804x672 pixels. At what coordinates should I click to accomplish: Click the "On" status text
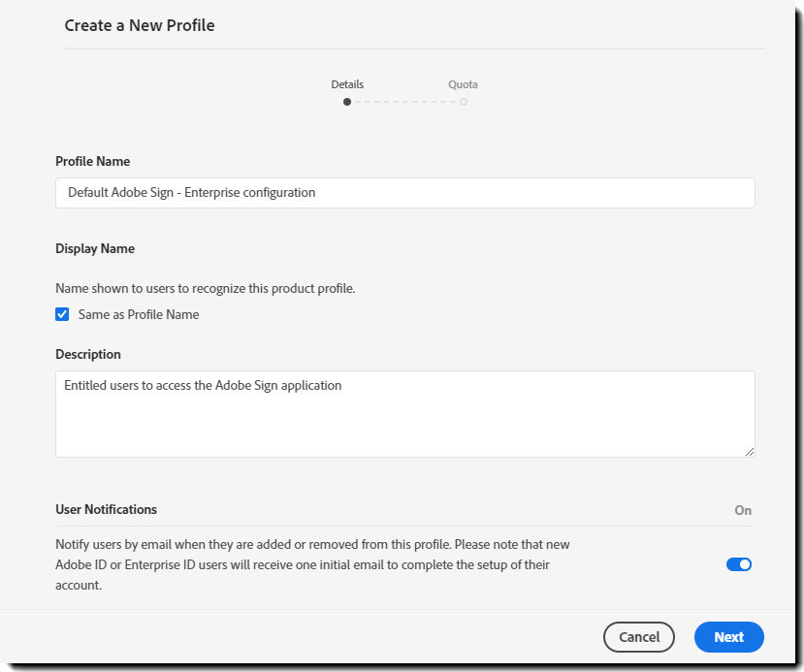pos(743,510)
